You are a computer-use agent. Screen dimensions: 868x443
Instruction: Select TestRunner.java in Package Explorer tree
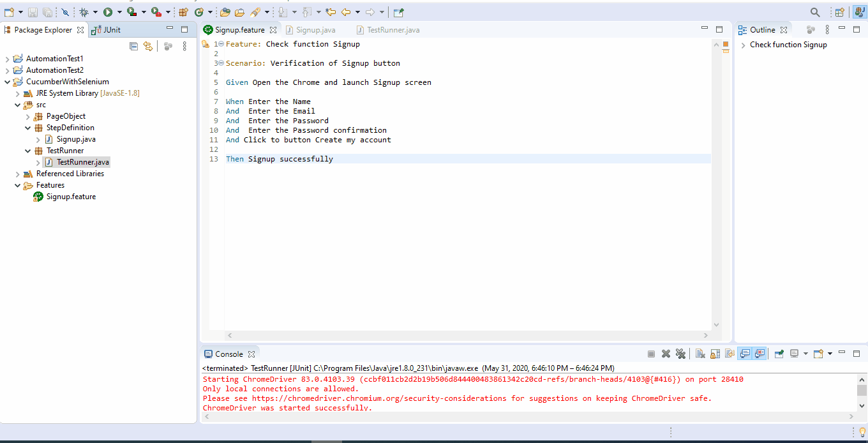(x=77, y=162)
